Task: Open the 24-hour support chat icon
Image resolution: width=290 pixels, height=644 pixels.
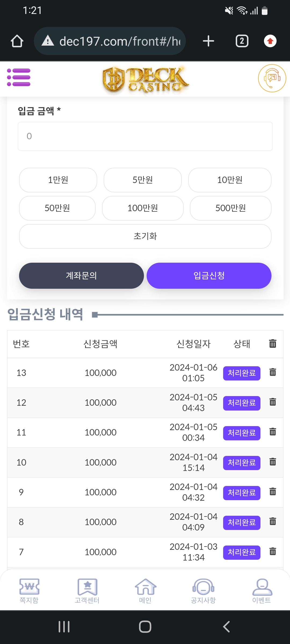Action: tap(272, 78)
